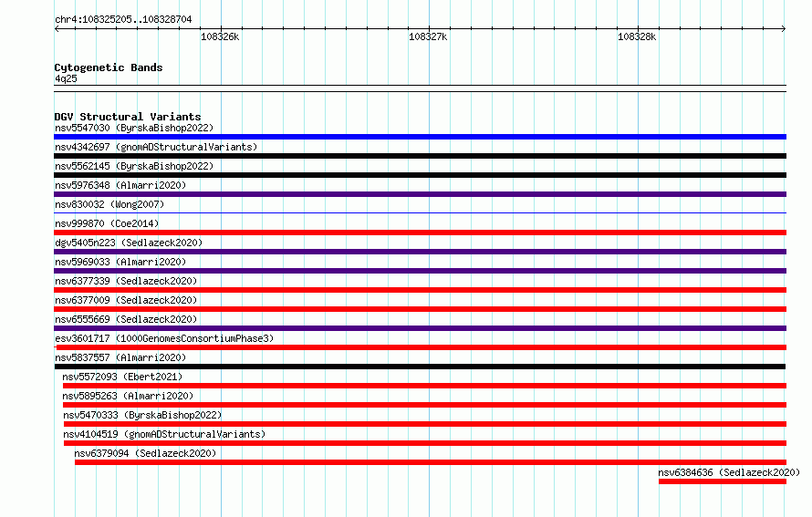Viewport: 812px width, 517px height.
Task: Select the purple nsv5976348 variant bar
Action: tap(420, 194)
